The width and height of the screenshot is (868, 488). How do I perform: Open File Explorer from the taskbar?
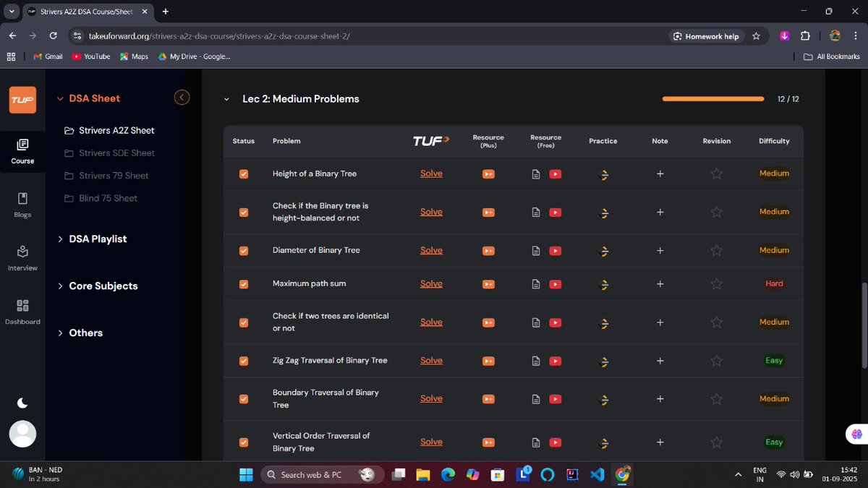(x=422, y=474)
